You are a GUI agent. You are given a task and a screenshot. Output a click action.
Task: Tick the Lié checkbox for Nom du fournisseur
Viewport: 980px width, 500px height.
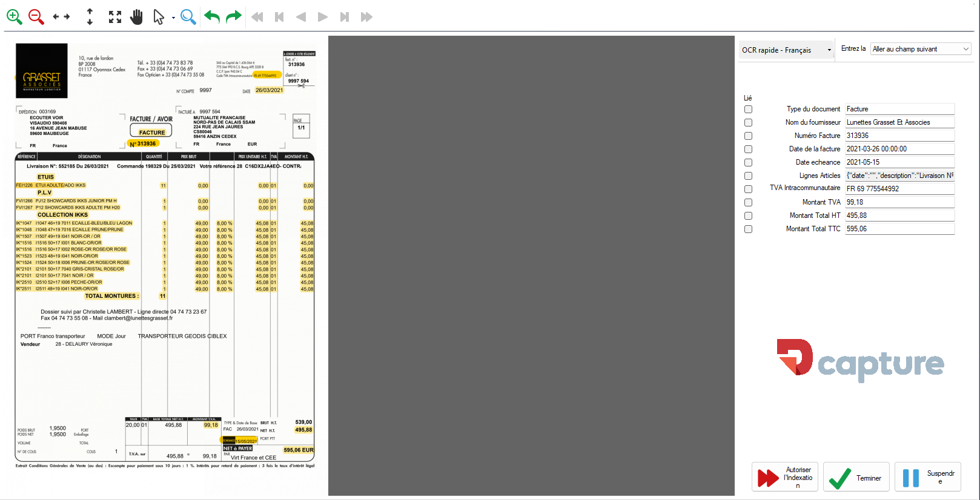pos(748,123)
